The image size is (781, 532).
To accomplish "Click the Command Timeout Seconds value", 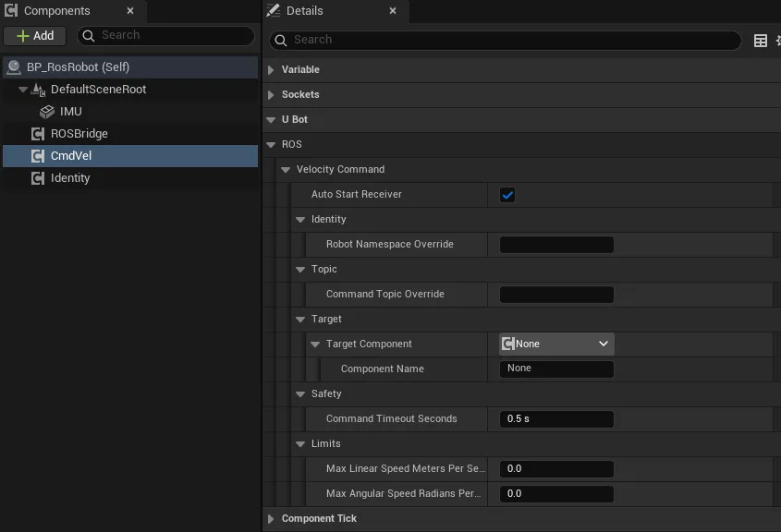I will click(556, 419).
